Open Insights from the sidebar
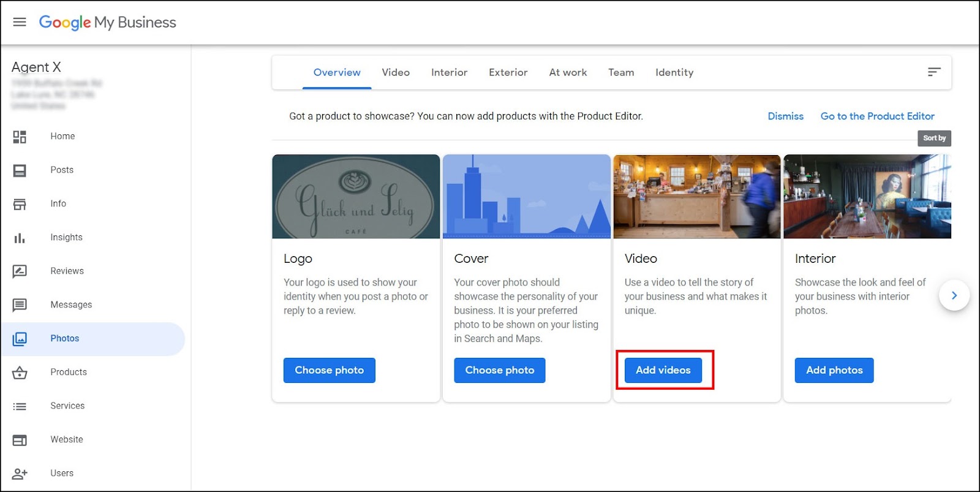Image resolution: width=980 pixels, height=492 pixels. pos(66,238)
